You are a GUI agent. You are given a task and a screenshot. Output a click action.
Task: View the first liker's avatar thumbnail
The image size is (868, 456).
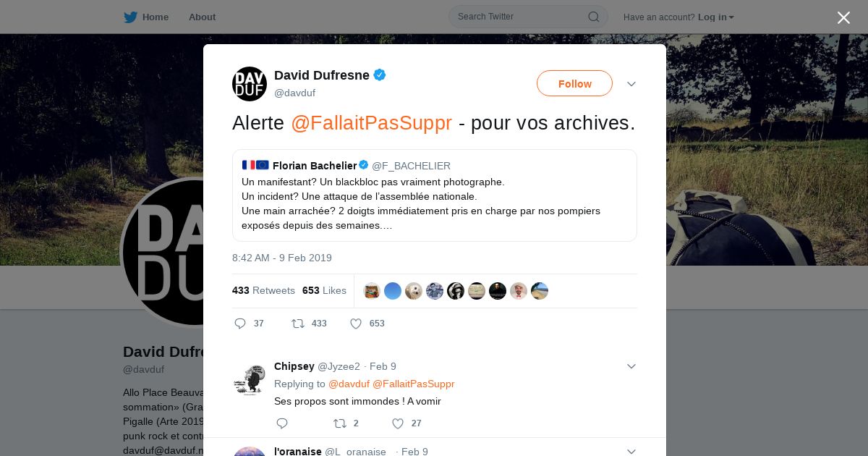(372, 291)
